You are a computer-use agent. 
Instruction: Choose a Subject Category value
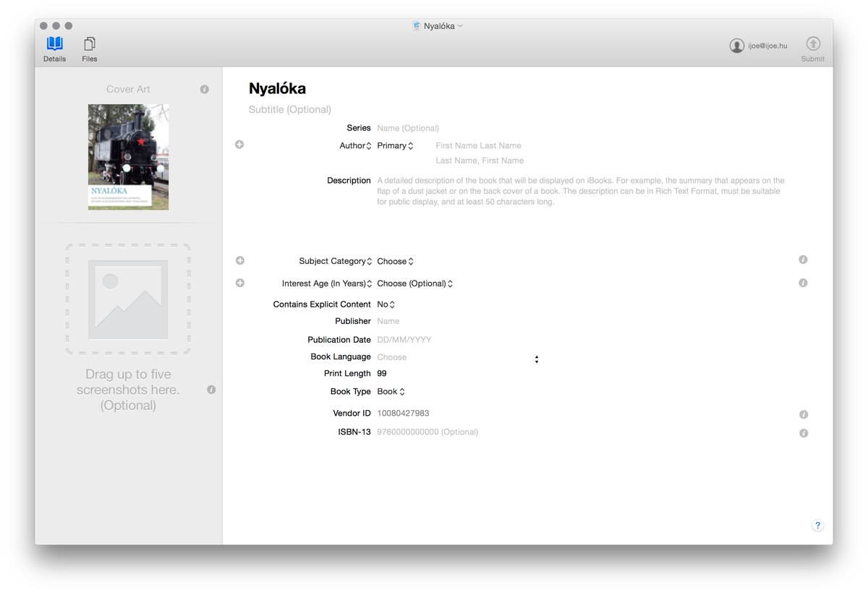(x=395, y=261)
